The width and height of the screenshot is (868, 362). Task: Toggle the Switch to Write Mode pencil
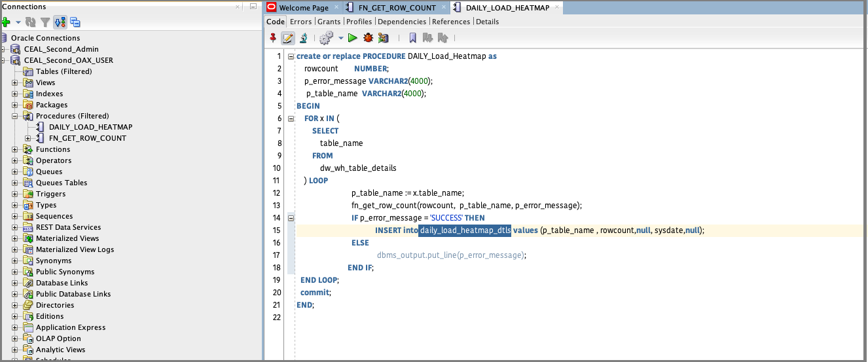pyautogui.click(x=288, y=39)
